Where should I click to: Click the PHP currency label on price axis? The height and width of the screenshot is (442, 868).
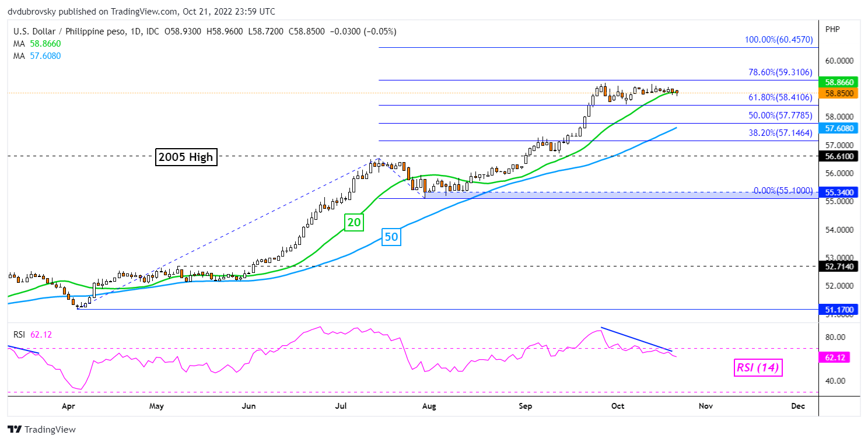tap(831, 28)
